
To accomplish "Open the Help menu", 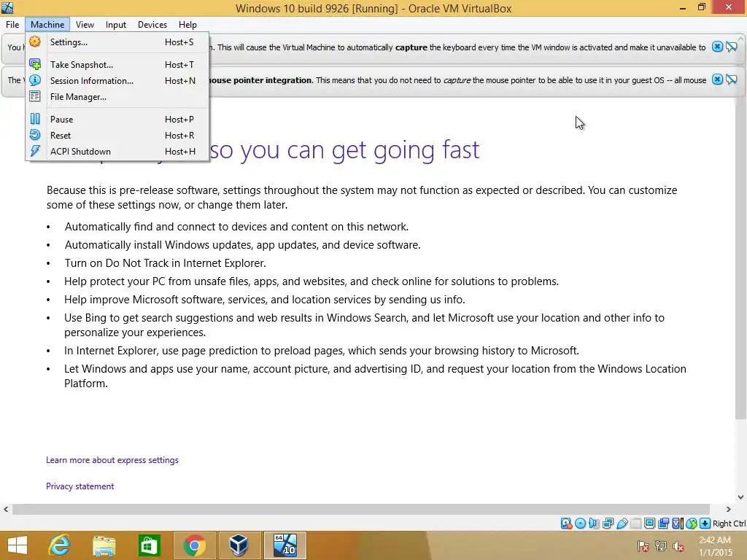I will coord(187,24).
